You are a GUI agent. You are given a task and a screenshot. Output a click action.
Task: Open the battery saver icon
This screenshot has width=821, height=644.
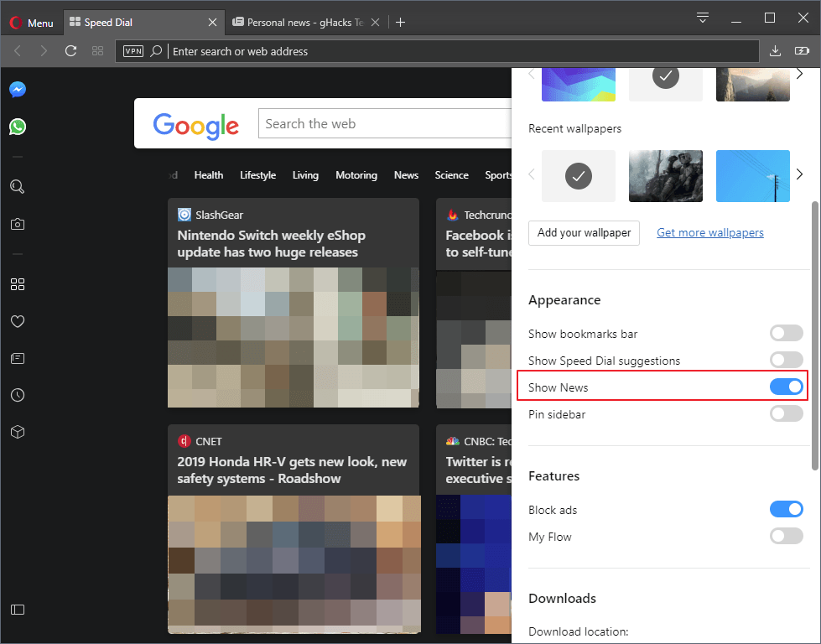tap(803, 51)
